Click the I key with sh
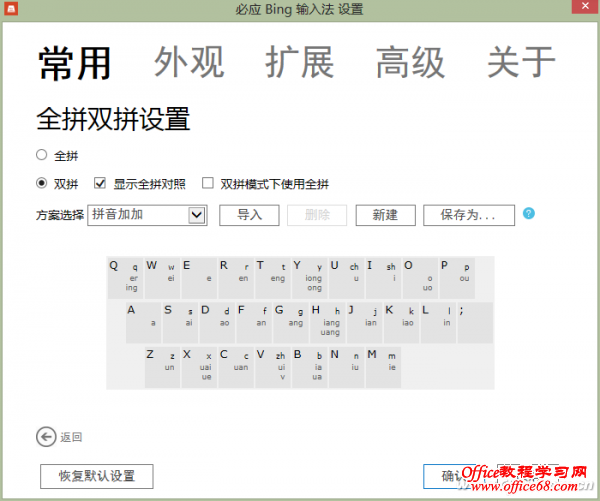 [x=383, y=278]
